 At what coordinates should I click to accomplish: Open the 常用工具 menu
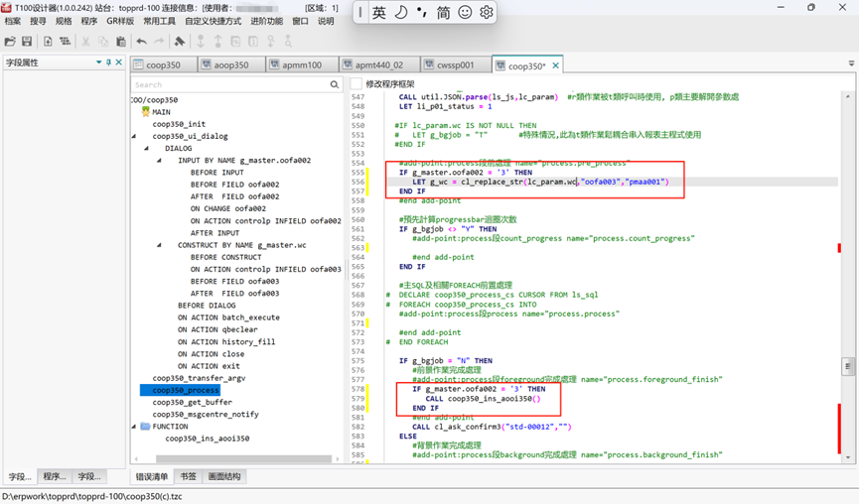pos(160,22)
